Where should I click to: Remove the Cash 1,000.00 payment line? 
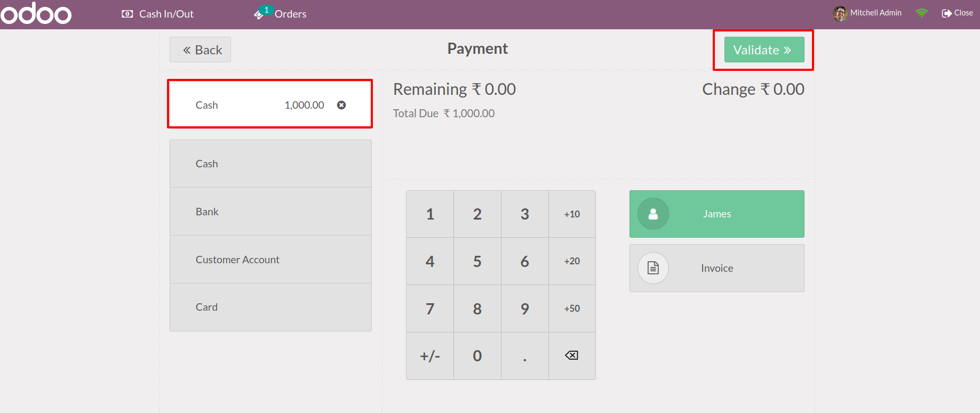[341, 105]
